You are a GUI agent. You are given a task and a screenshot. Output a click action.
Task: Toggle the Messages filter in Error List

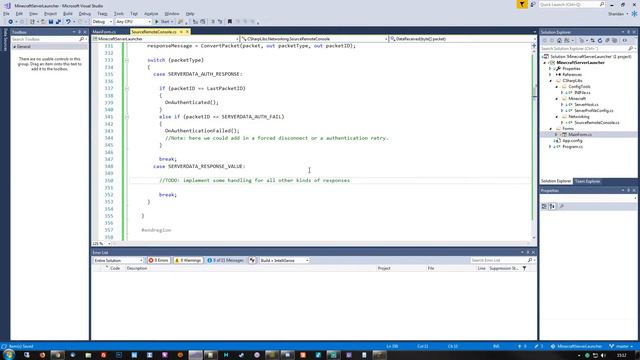coord(225,260)
